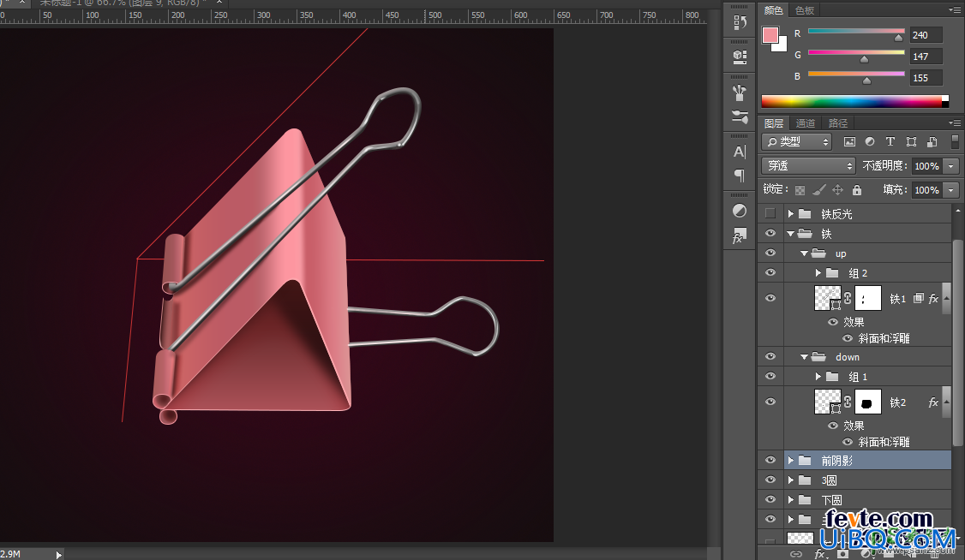Collapse the up group
The height and width of the screenshot is (560, 965).
(x=804, y=253)
